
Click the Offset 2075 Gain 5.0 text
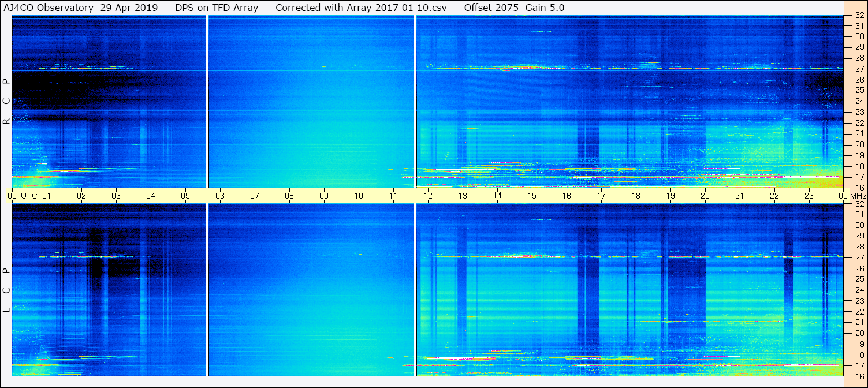(x=515, y=8)
